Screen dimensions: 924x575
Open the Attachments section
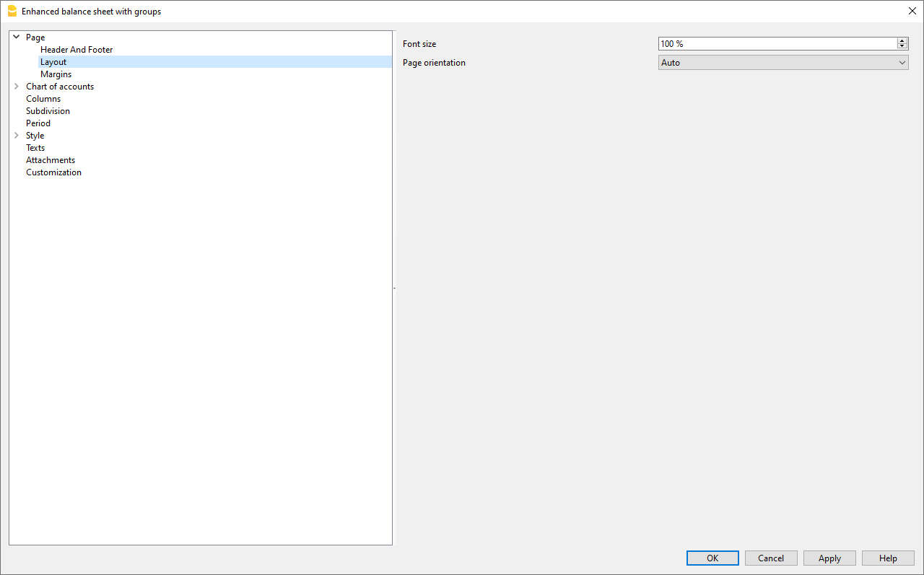(x=51, y=160)
